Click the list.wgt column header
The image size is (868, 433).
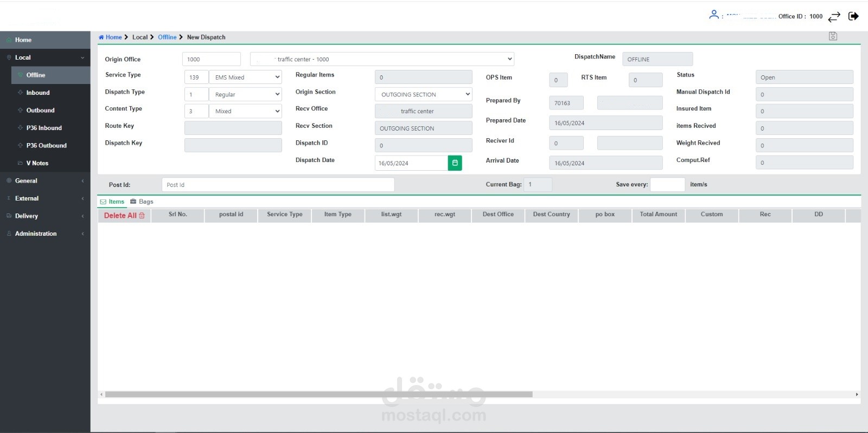point(391,215)
